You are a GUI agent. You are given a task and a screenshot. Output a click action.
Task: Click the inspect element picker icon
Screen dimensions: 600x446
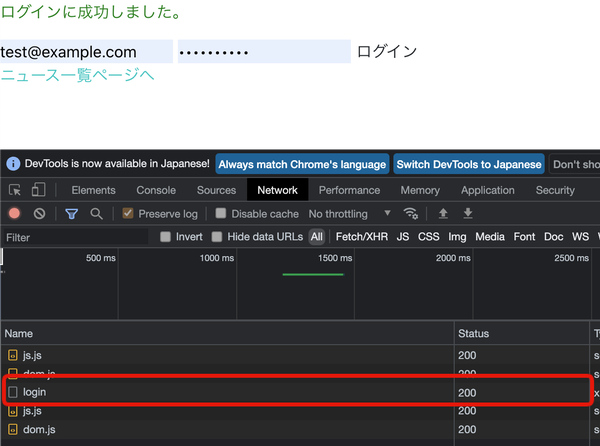coord(15,190)
